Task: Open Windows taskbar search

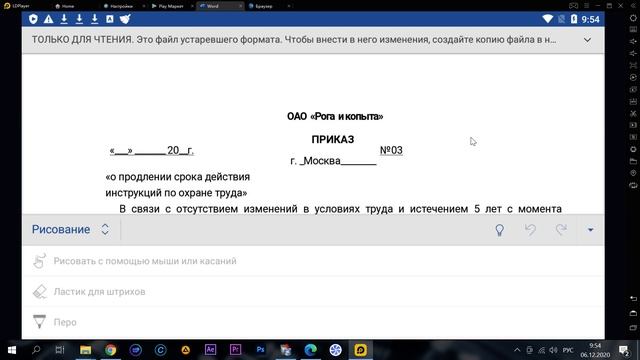Action: (36, 350)
